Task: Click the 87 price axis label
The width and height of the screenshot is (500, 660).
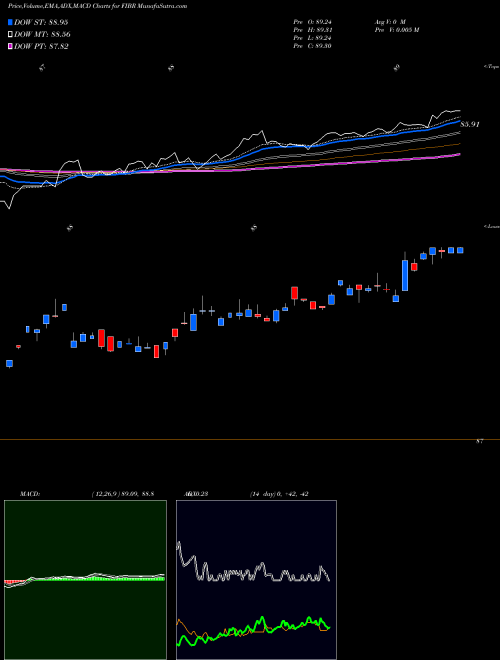Action: point(479,442)
